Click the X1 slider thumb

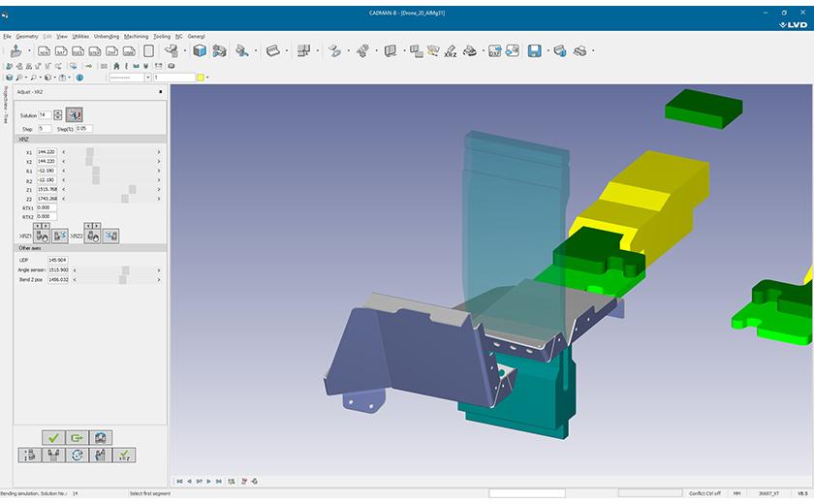[x=90, y=152]
